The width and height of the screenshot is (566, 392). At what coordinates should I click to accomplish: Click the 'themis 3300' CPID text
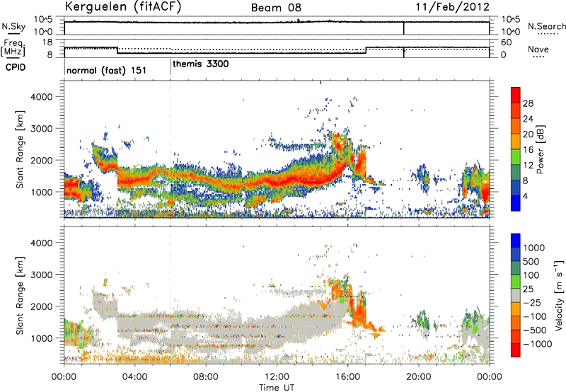click(x=201, y=64)
